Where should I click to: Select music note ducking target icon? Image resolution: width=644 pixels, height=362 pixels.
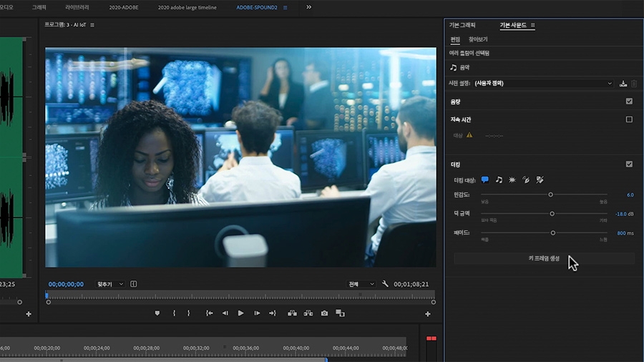click(499, 180)
